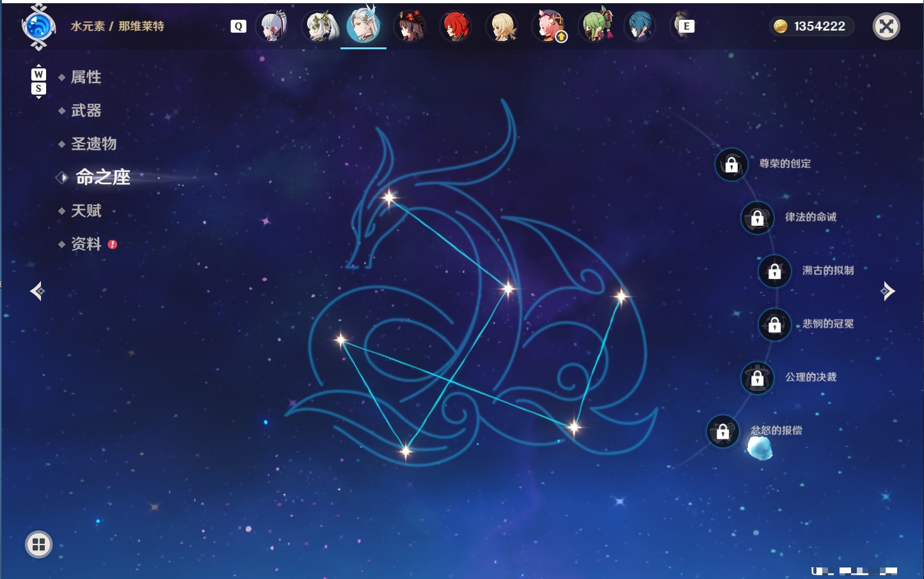Click the Q key previous party button
This screenshot has height=579, width=924.
[239, 26]
